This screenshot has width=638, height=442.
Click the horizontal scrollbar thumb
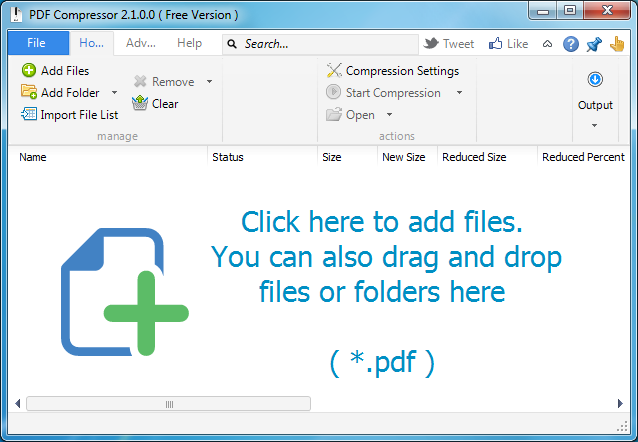tap(168, 404)
